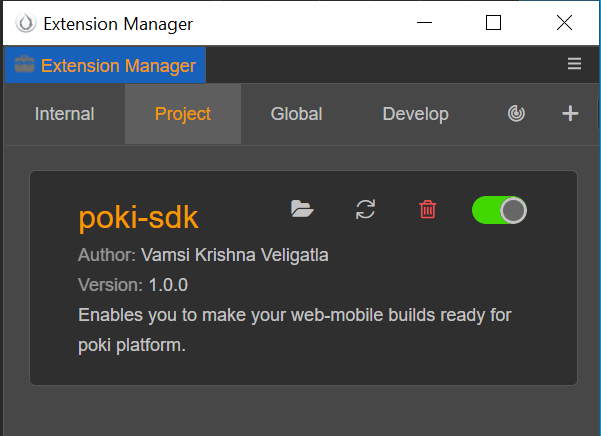The height and width of the screenshot is (436, 601).
Task: Open the Develop tab
Action: (x=415, y=114)
